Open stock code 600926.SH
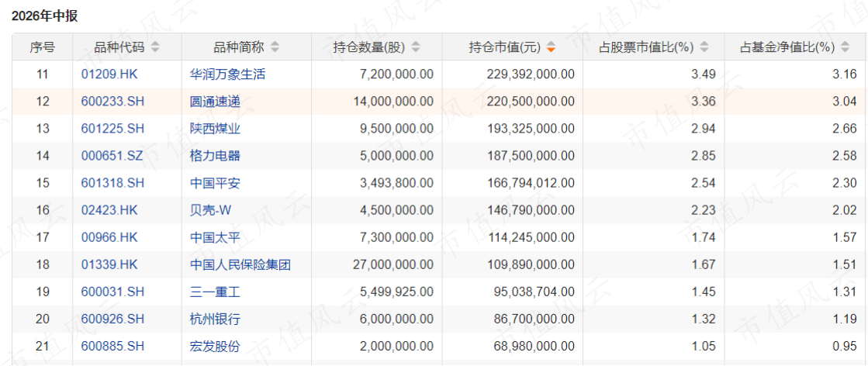Screen dimensions: 868x366 112,319
